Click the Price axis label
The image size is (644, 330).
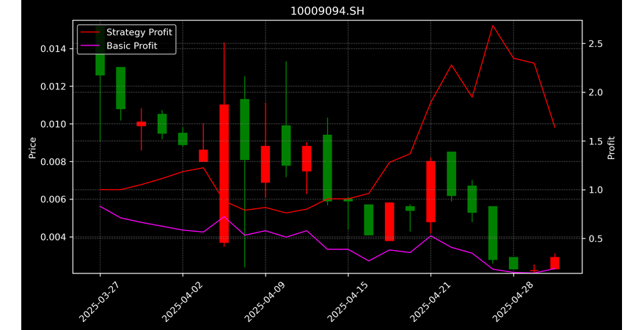click(32, 147)
